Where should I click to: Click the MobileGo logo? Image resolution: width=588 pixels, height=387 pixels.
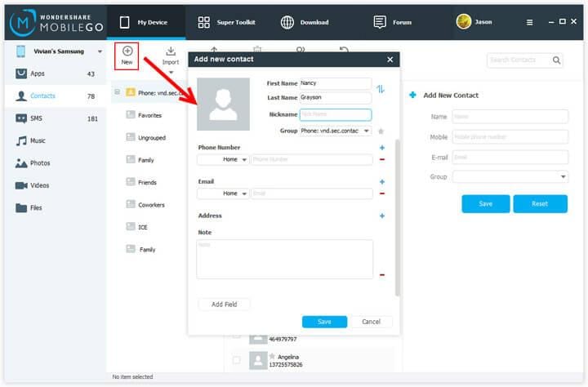56,23
